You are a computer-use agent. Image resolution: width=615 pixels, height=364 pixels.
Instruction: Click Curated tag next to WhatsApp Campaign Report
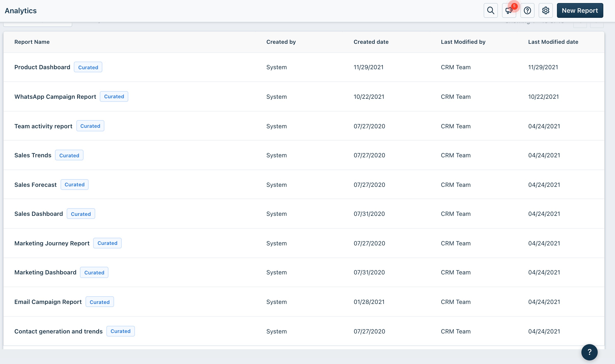click(114, 96)
